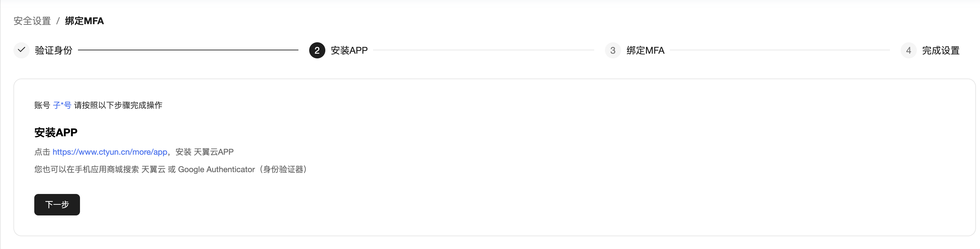Select the 验证身份 step label
The image size is (980, 249).
tap(54, 50)
